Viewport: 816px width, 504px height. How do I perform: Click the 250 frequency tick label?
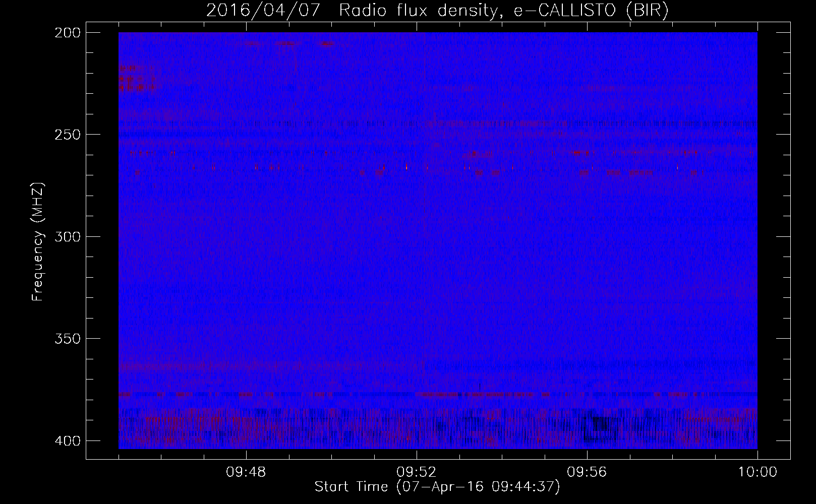(67, 135)
